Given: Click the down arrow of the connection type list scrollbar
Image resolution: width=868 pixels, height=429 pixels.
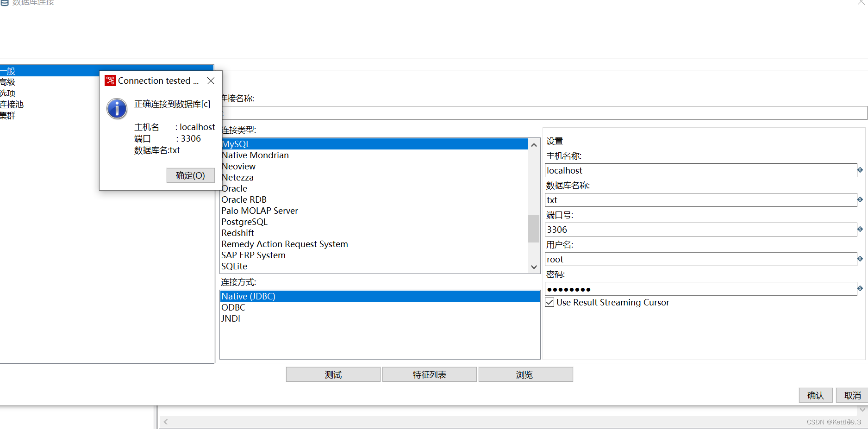Looking at the screenshot, I should tap(534, 267).
